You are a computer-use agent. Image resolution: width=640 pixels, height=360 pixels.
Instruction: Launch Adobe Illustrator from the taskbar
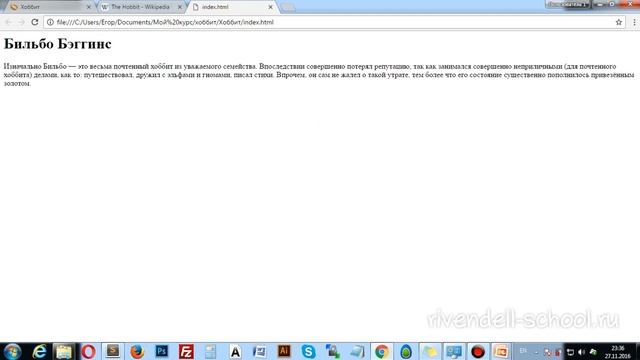284,351
